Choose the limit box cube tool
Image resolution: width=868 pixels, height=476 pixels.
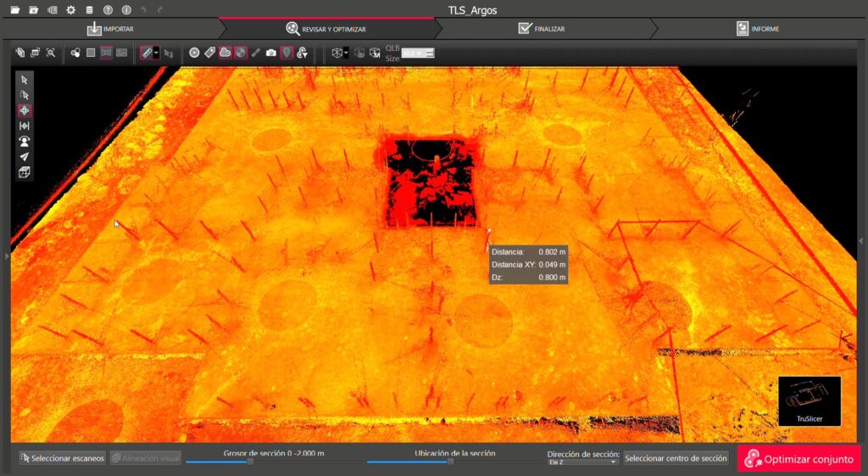pyautogui.click(x=25, y=172)
